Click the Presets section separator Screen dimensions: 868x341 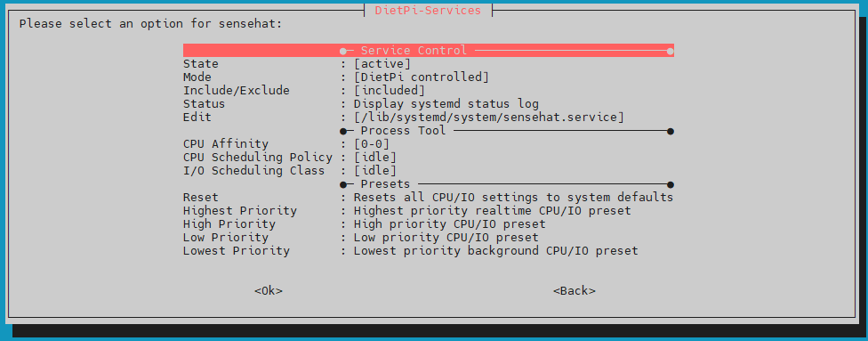coord(429,184)
